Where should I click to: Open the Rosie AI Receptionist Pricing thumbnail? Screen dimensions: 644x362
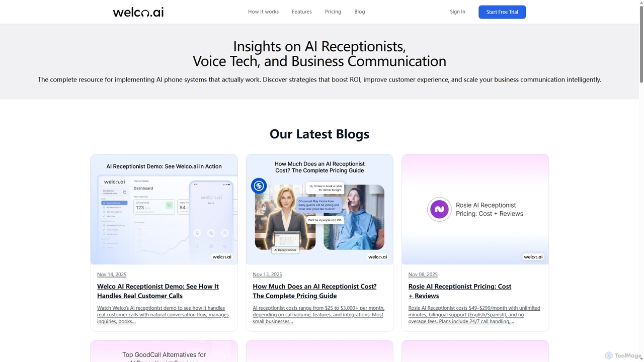475,209
